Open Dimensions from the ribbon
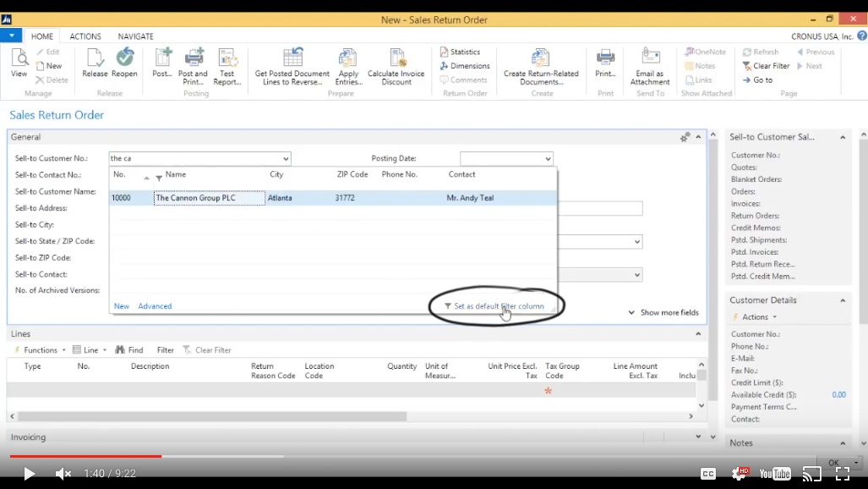Viewport: 868px width, 489px height. (x=465, y=65)
